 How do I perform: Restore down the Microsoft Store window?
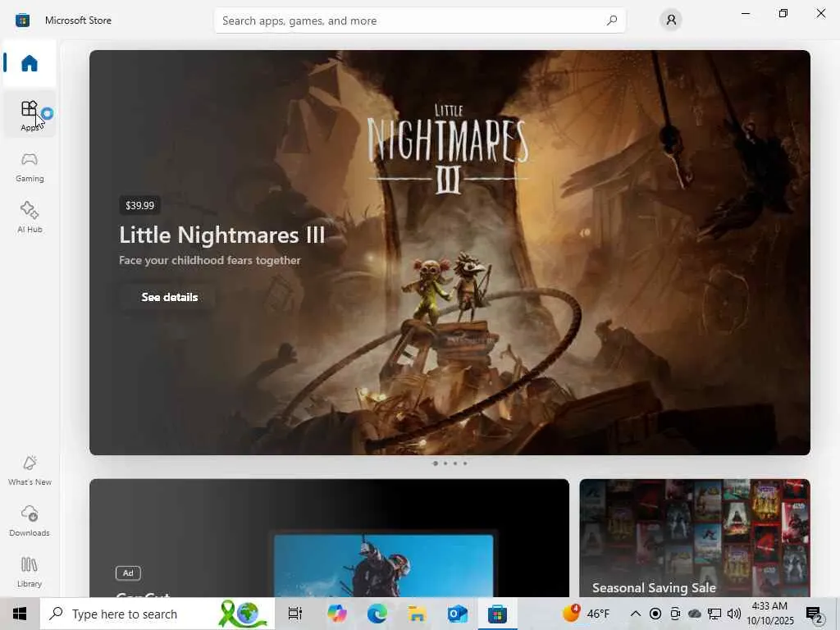point(783,13)
